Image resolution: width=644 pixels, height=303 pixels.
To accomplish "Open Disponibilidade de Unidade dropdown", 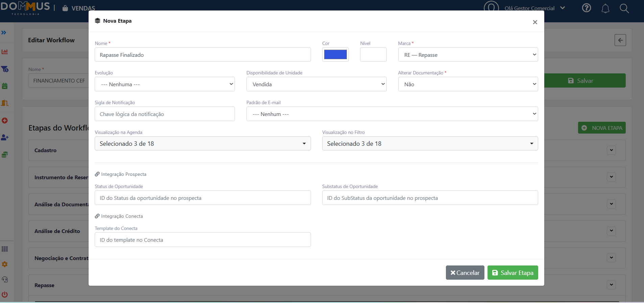I will point(316,84).
